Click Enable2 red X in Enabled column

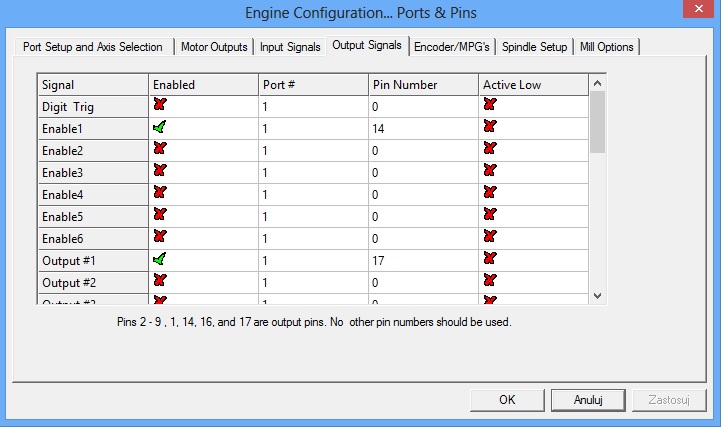(160, 149)
